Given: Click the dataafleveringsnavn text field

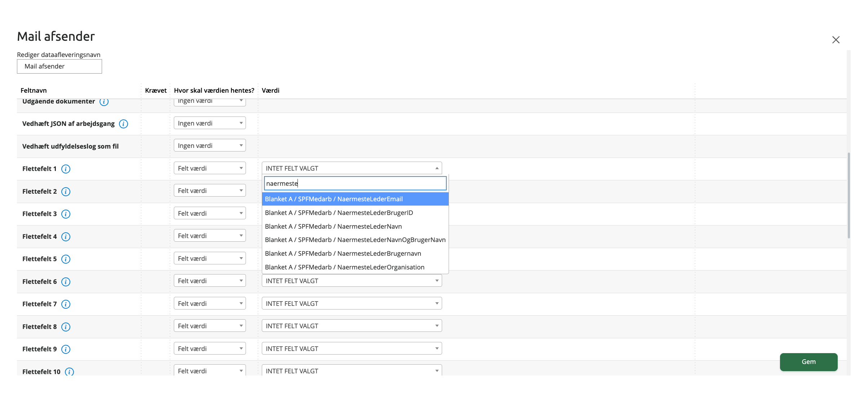Looking at the screenshot, I should [60, 66].
